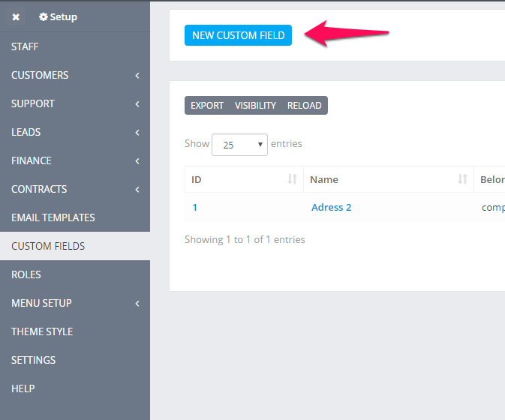Sort table by ID column arrows
Screen dimensions: 505x420
[292, 178]
